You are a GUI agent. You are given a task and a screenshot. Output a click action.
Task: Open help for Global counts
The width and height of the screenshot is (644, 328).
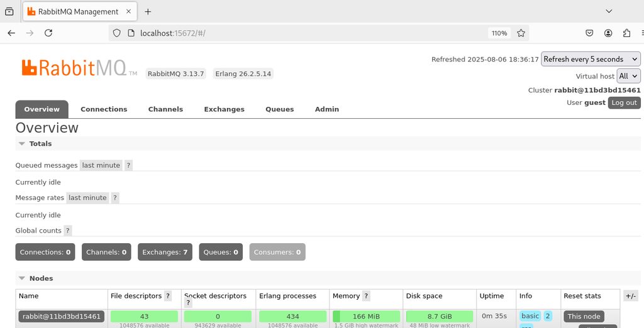click(x=68, y=231)
